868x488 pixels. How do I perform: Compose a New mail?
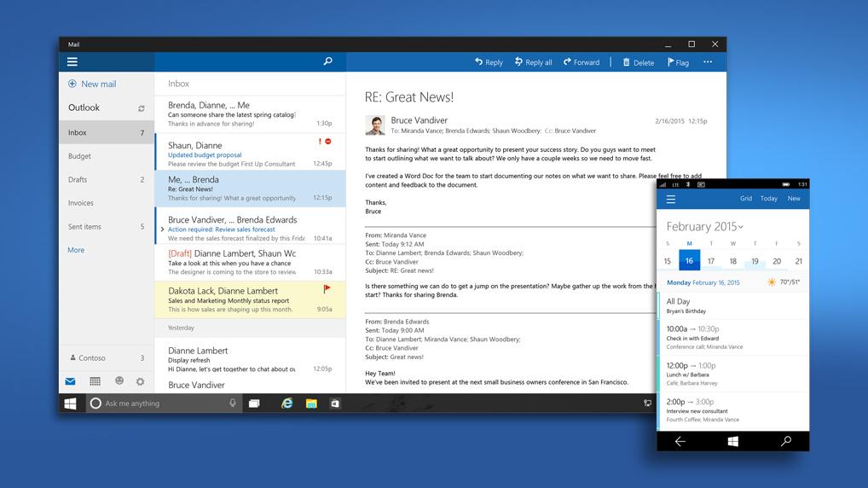click(92, 84)
